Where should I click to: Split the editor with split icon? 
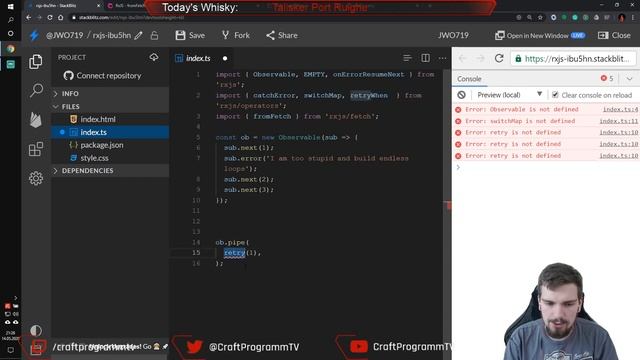[425, 58]
